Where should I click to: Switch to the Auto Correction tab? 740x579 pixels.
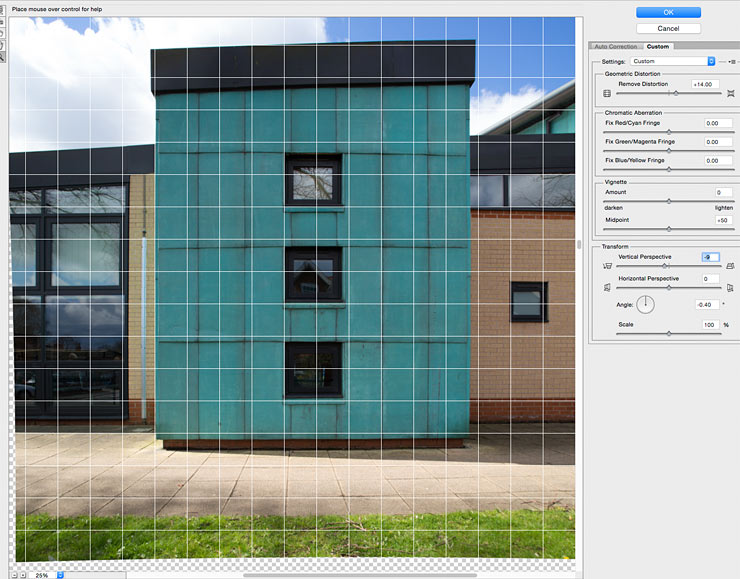click(615, 46)
